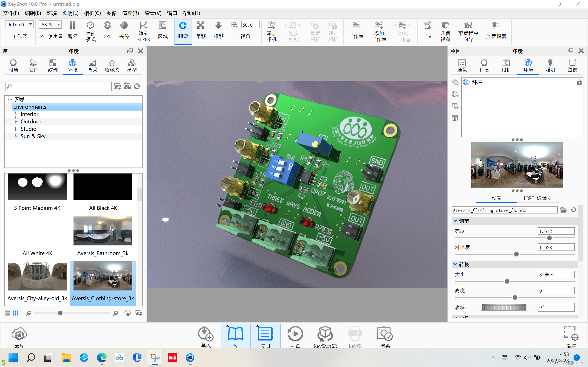
Task: Switch library to 材质 materials tab
Action: (x=13, y=66)
